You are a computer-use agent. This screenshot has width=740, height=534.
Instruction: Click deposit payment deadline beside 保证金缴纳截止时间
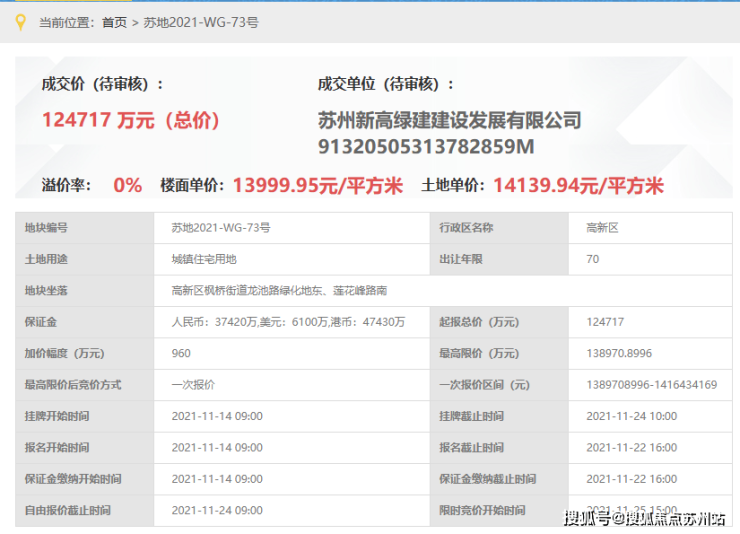(631, 479)
